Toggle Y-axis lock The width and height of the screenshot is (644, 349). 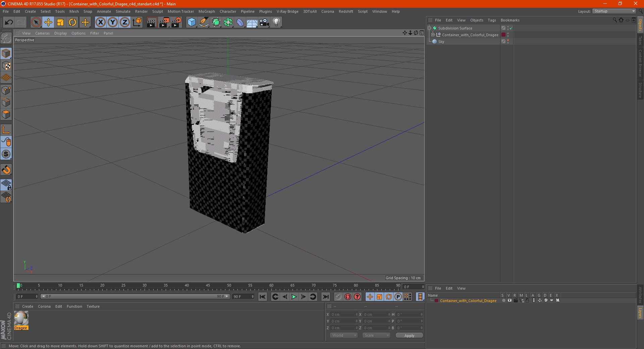coord(113,22)
